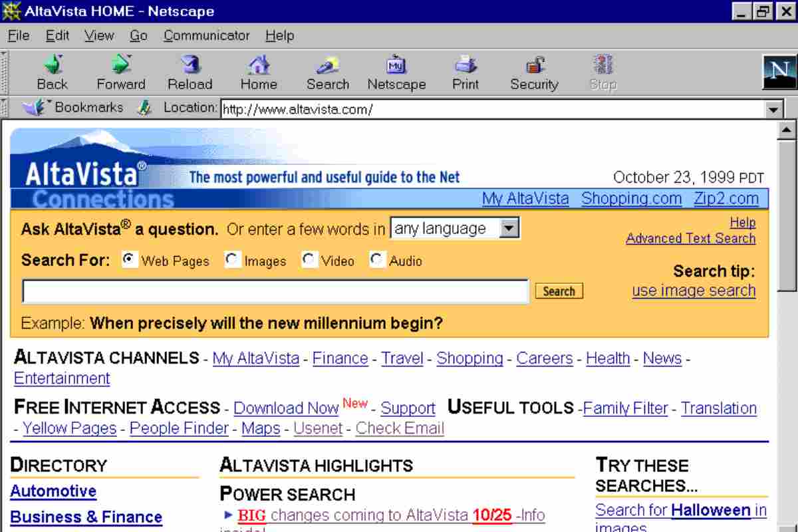Open the Business & Finance directory link
Viewport: 798px width, 532px height.
point(86,517)
